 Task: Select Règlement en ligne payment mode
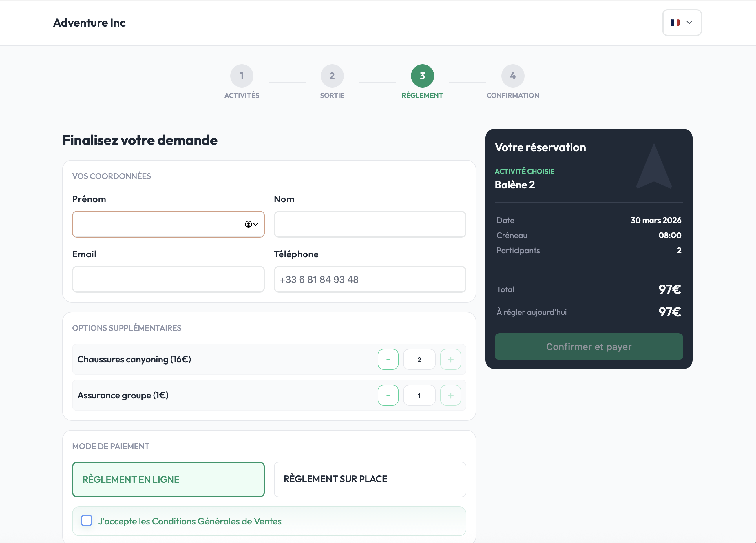pos(168,479)
